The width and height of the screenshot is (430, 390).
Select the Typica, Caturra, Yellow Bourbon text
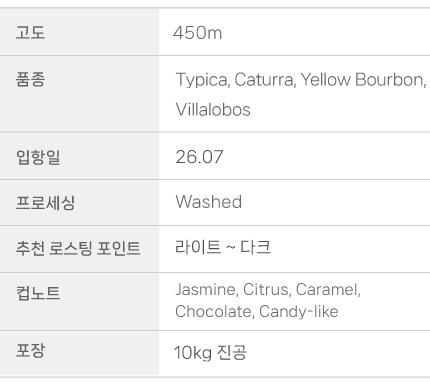[x=301, y=80]
